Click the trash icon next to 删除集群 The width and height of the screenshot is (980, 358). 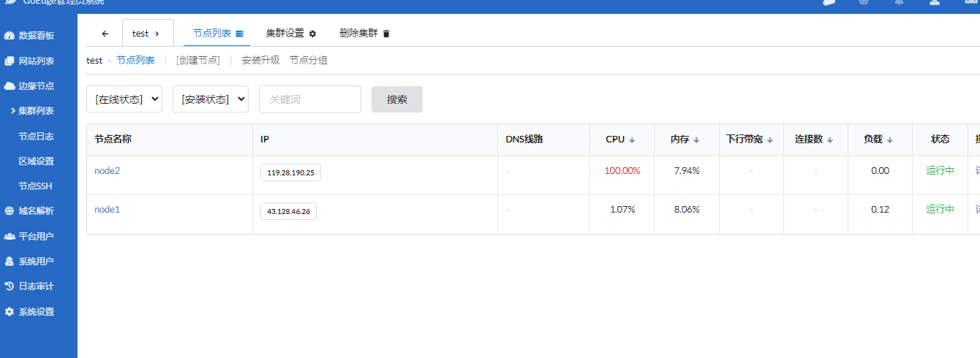(x=387, y=34)
